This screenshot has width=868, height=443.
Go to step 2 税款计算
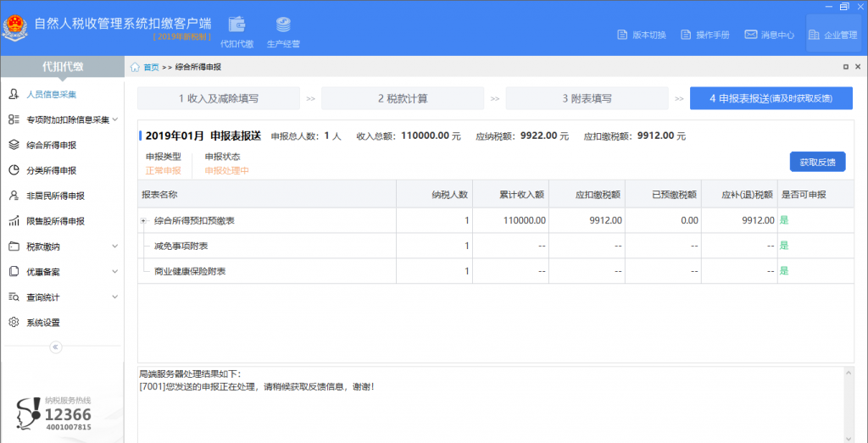tap(403, 98)
